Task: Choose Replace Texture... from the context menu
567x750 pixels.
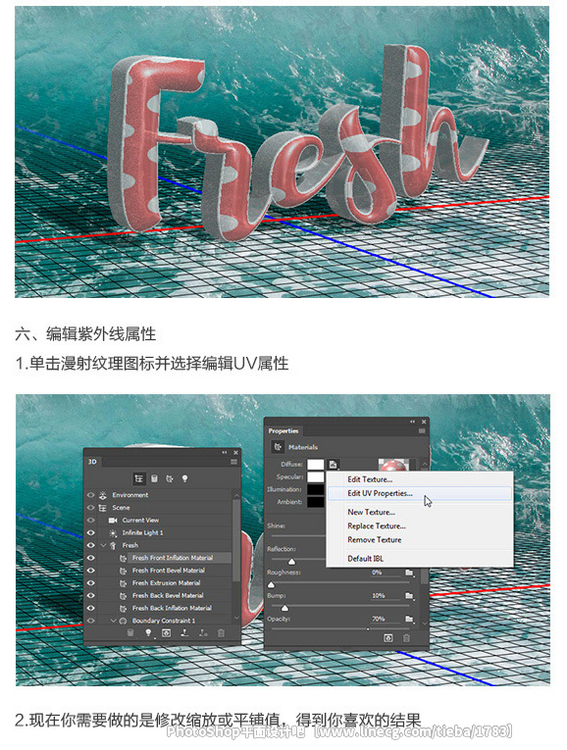Action: coord(377,526)
